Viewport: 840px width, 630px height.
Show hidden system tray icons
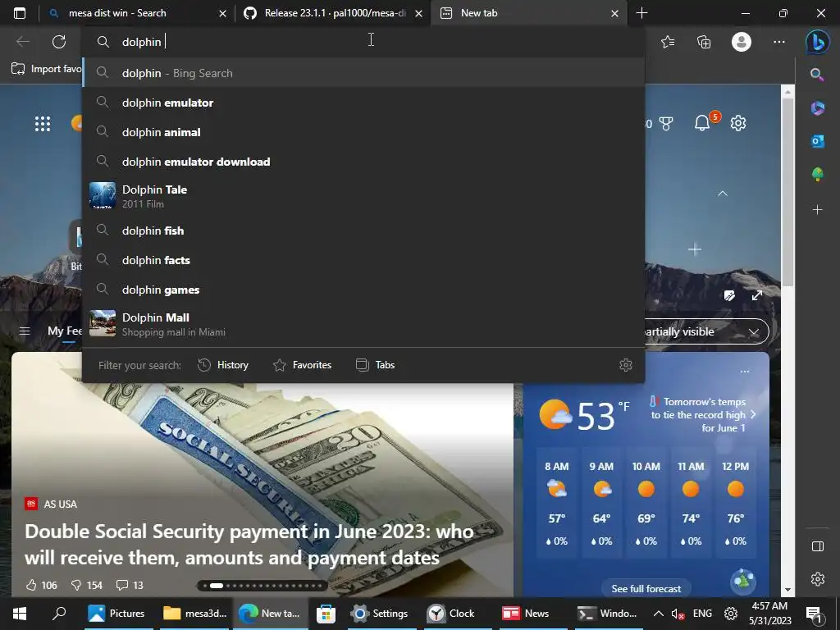click(659, 614)
